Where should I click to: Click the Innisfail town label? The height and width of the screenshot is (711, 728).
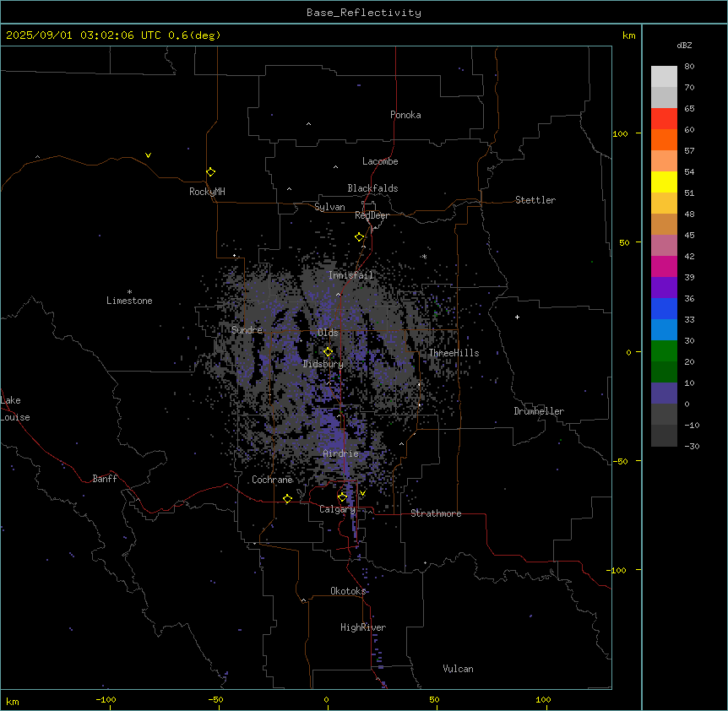350,275
